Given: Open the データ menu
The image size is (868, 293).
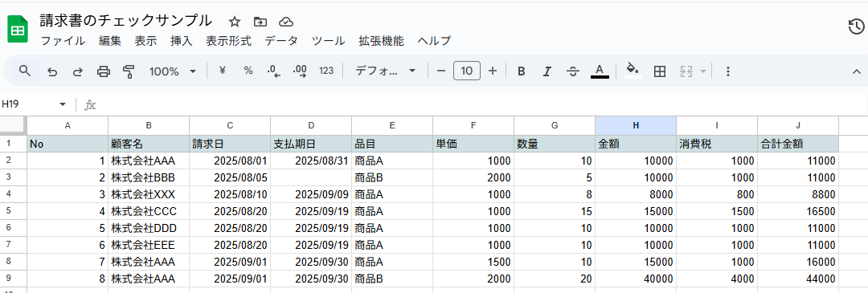Looking at the screenshot, I should point(281,41).
